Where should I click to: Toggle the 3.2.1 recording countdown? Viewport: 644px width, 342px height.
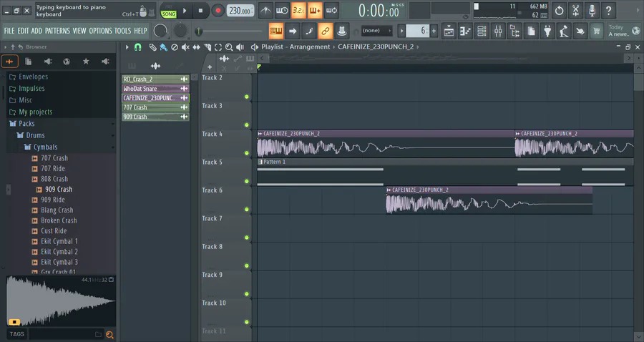tap(298, 11)
